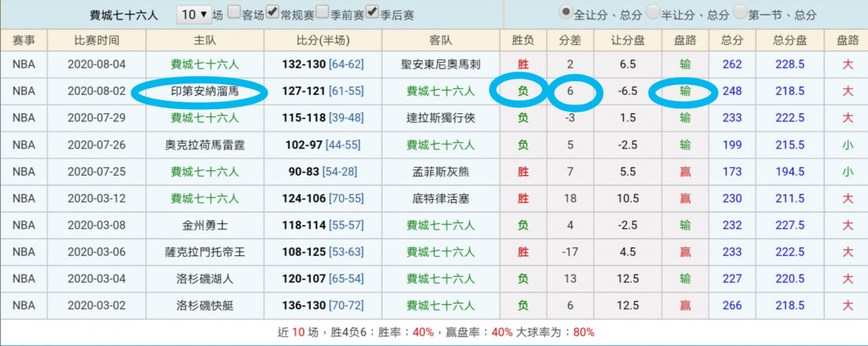Click the date 2020-08-04

[x=97, y=65]
